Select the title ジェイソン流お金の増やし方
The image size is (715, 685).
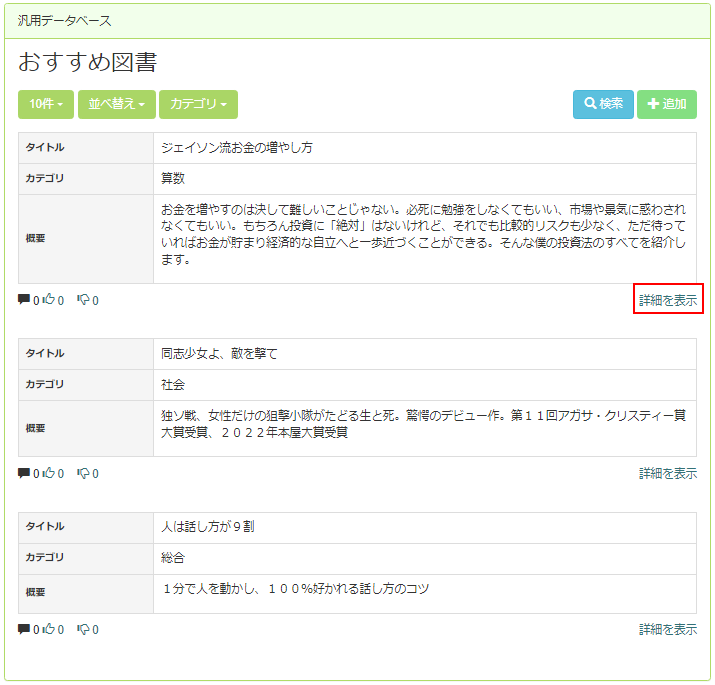pos(237,148)
